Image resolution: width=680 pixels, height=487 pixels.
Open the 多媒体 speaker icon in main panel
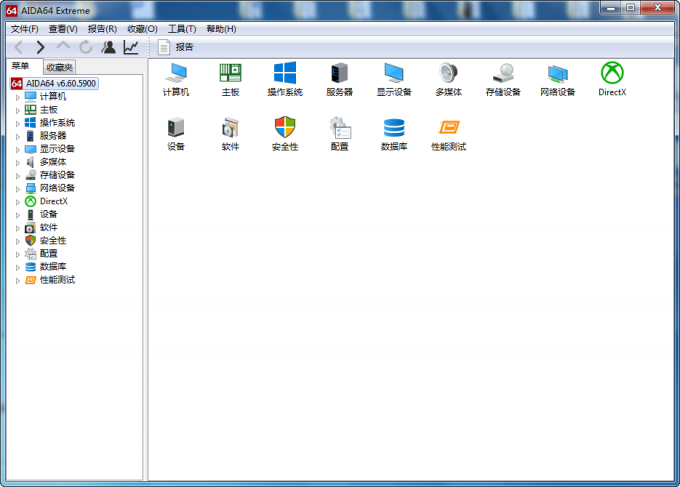[448, 74]
